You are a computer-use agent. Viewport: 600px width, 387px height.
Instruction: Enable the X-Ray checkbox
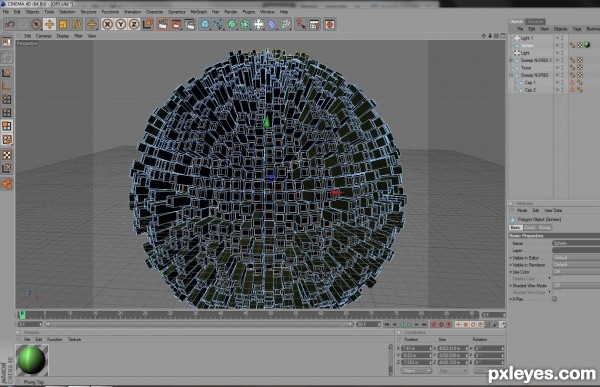coord(554,299)
